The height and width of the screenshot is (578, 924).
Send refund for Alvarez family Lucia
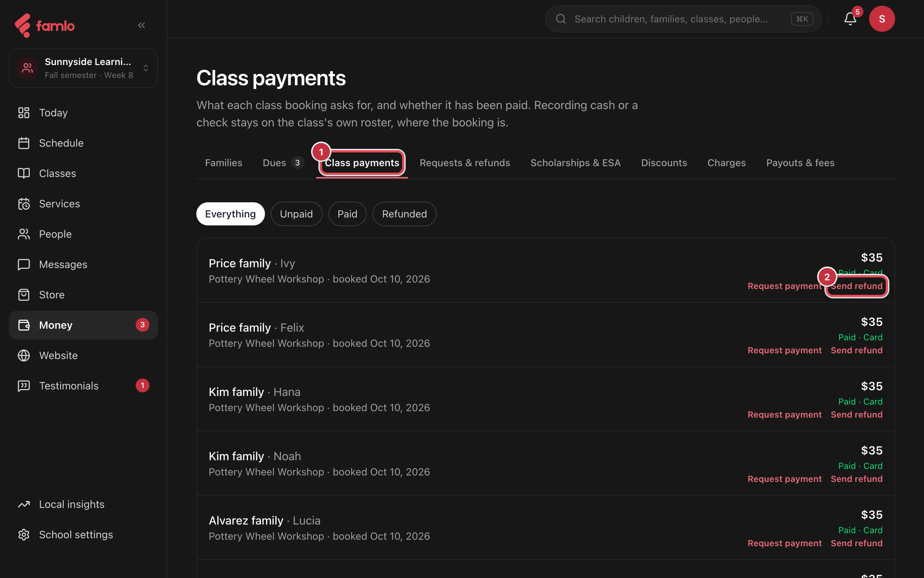point(857,543)
